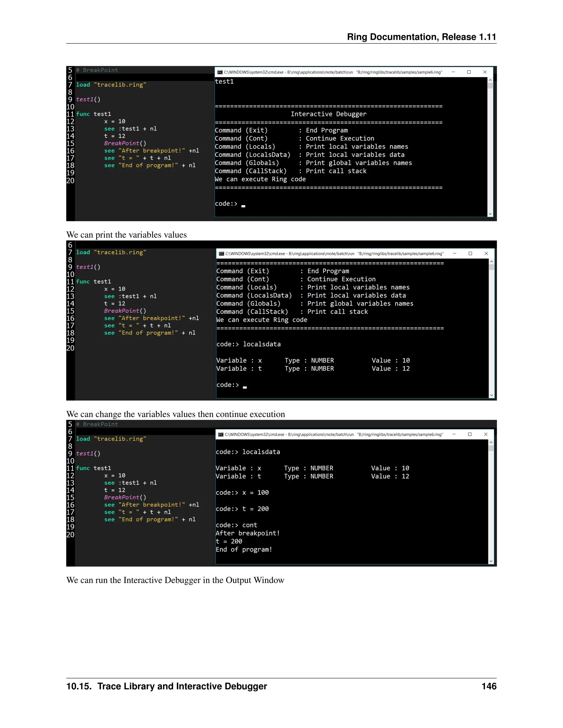Maximize the first cmd.exe window
The image size is (563, 728).
[469, 72]
